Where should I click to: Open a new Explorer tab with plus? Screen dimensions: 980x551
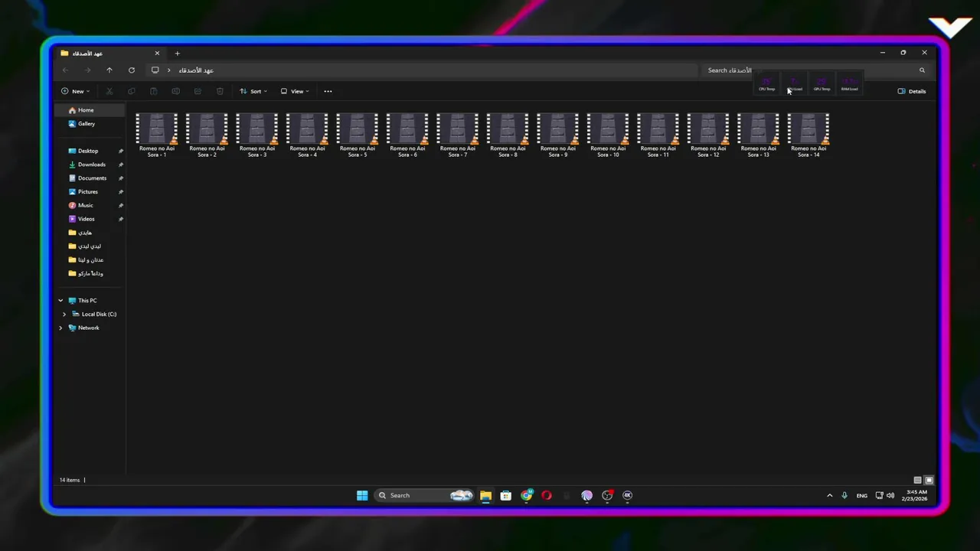click(177, 53)
